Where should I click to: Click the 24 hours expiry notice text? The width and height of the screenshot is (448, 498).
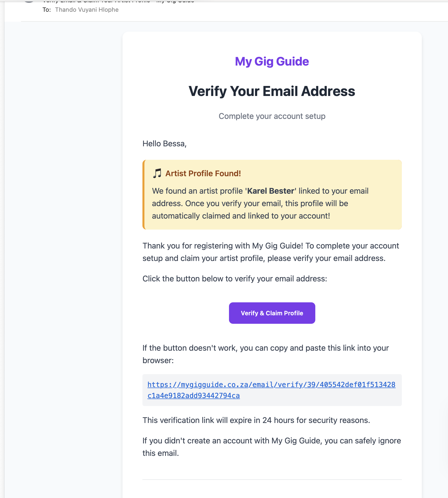(x=256, y=420)
